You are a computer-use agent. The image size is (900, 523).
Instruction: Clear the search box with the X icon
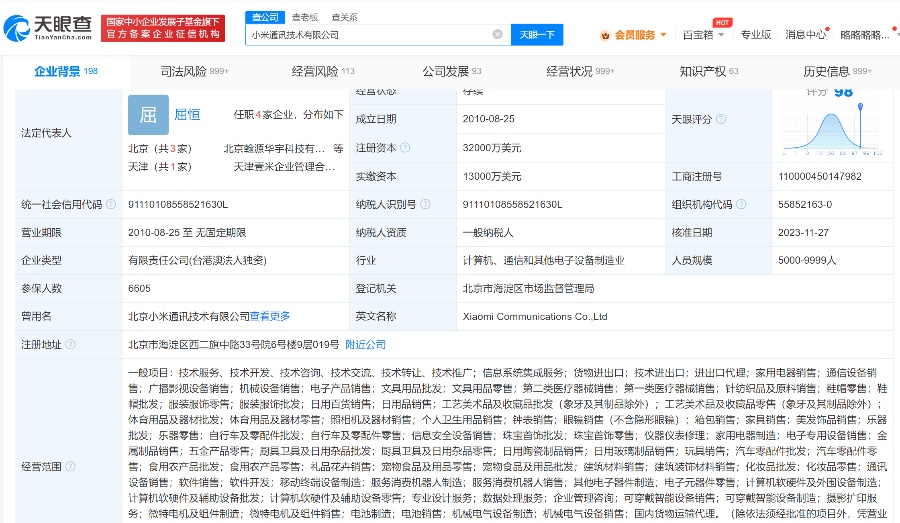tap(498, 34)
